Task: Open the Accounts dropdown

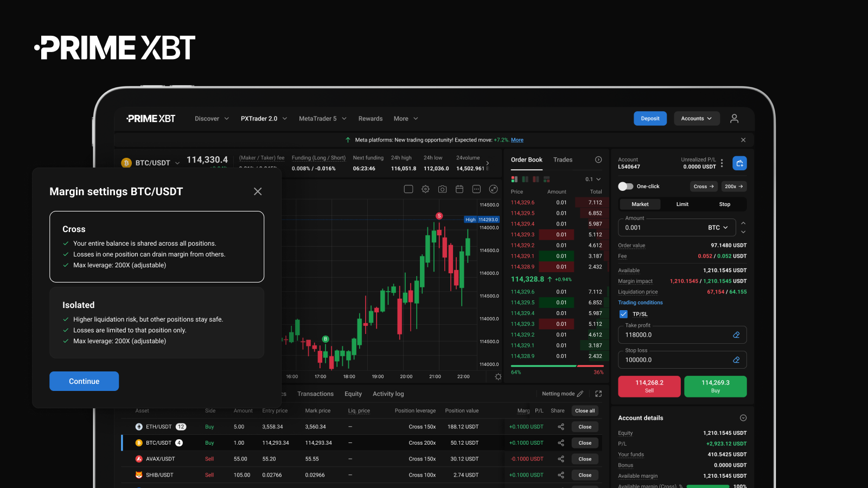Action: click(697, 119)
